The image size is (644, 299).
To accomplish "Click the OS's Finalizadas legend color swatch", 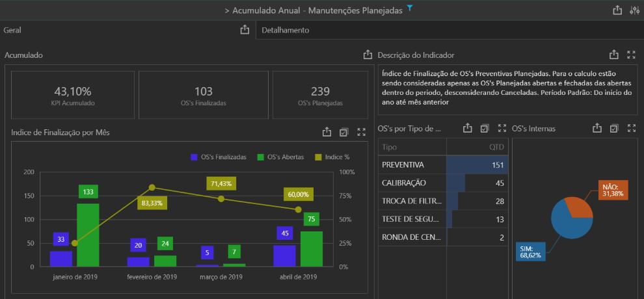I will pyautogui.click(x=194, y=157).
